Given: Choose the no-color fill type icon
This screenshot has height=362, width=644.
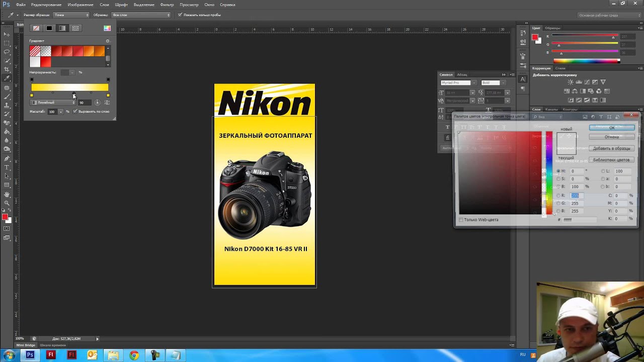Looking at the screenshot, I should click(x=36, y=28).
